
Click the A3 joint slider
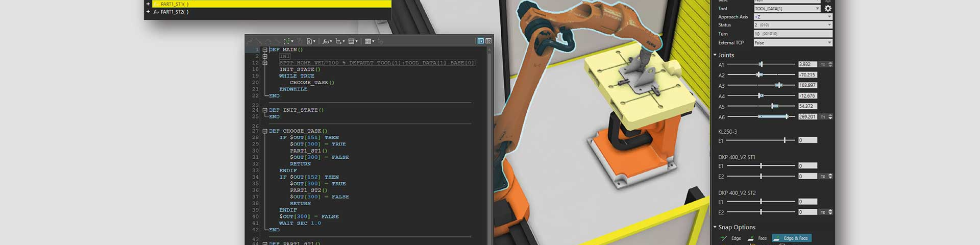tap(761, 85)
